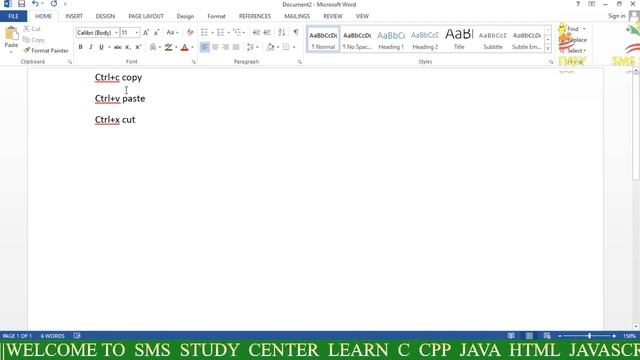This screenshot has width=640, height=360.
Task: Click the zoom slider handle
Action: 589,336
